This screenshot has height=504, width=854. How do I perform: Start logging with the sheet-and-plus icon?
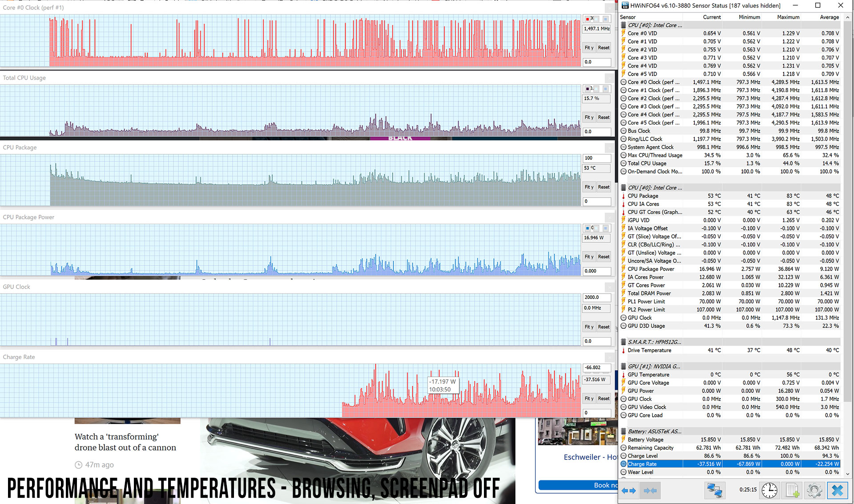tap(792, 490)
